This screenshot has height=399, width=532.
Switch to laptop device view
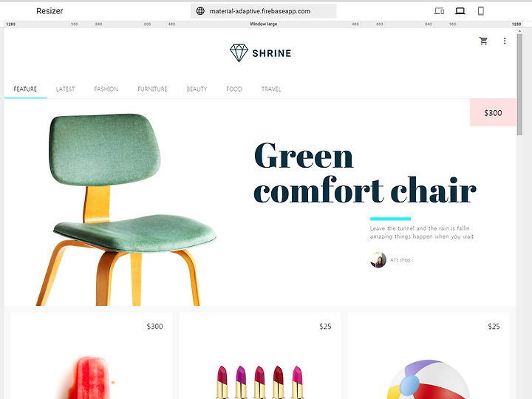[460, 11]
